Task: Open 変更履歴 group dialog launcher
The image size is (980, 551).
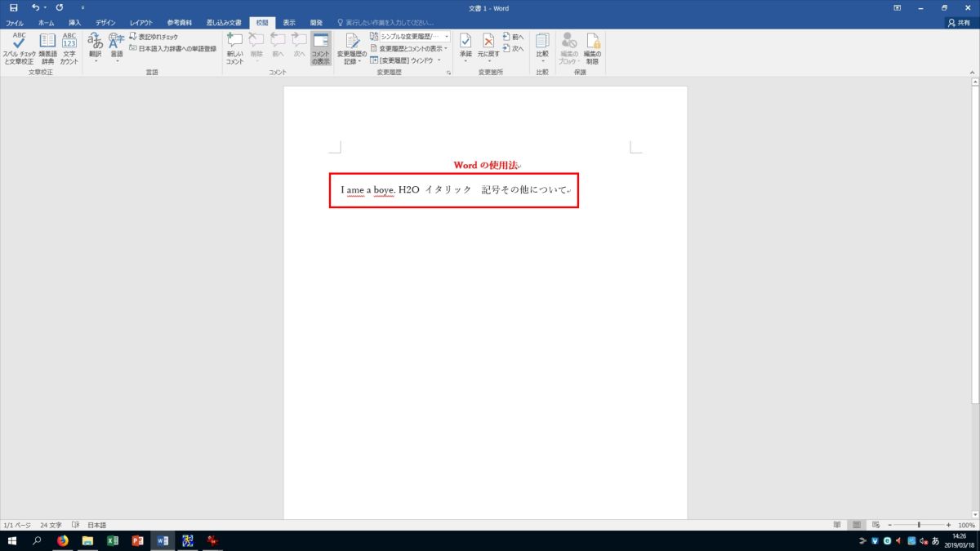Action: (x=448, y=73)
